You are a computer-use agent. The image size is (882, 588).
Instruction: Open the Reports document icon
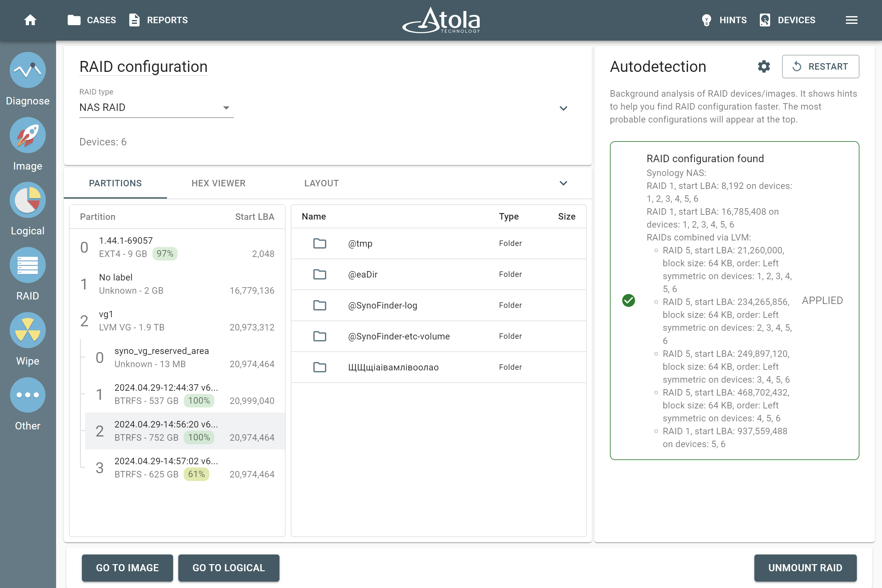click(x=134, y=20)
